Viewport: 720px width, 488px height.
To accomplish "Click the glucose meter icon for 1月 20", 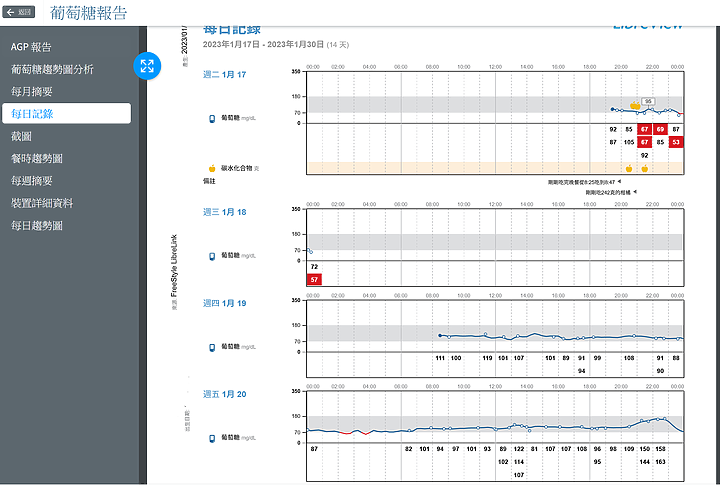I will pyautogui.click(x=212, y=438).
